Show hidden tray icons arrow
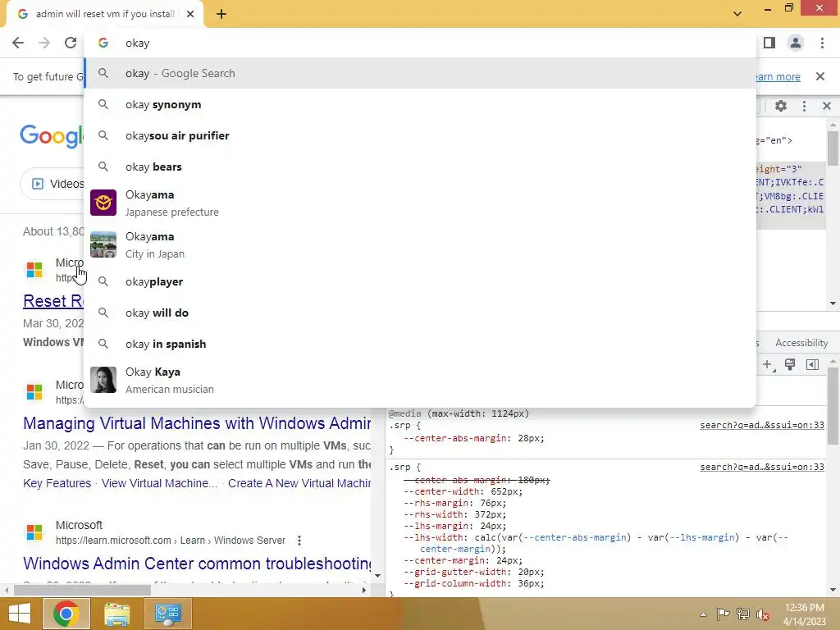Image resolution: width=840 pixels, height=630 pixels. pyautogui.click(x=703, y=614)
